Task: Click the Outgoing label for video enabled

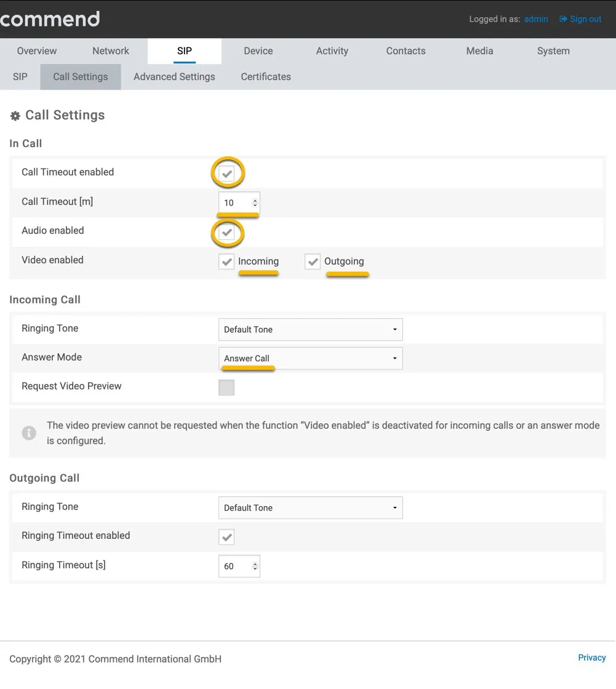Action: click(344, 261)
